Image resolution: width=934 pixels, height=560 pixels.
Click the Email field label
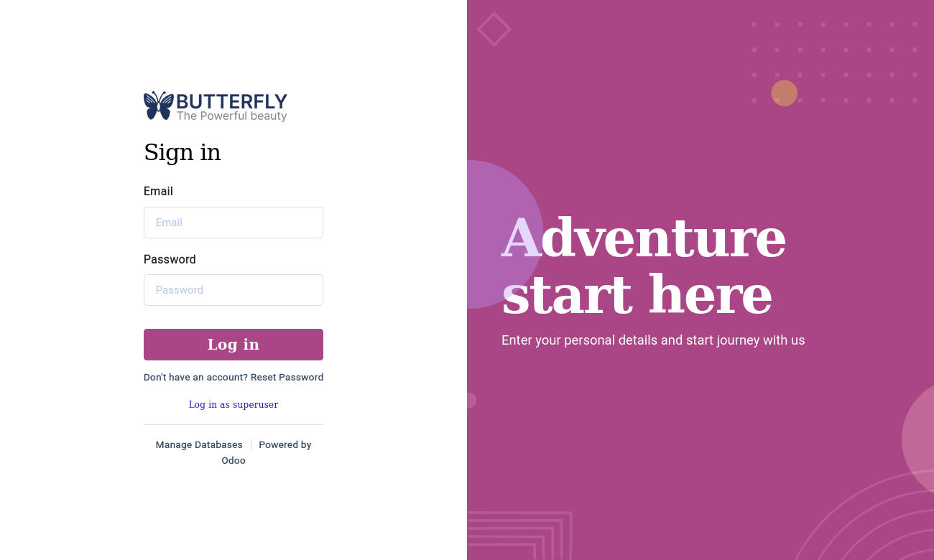[158, 192]
